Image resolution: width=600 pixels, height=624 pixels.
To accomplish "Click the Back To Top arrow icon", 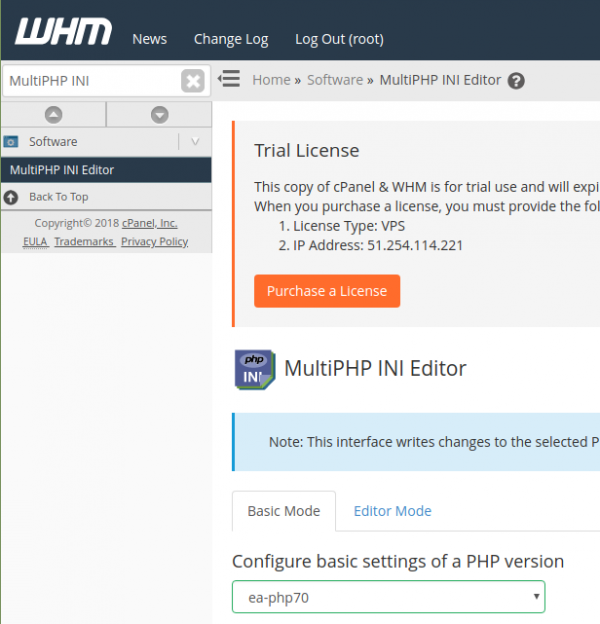I will tap(11, 197).
